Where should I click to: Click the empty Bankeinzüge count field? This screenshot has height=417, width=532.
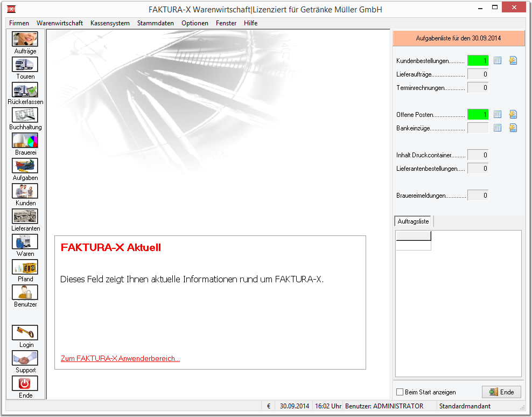coord(478,128)
